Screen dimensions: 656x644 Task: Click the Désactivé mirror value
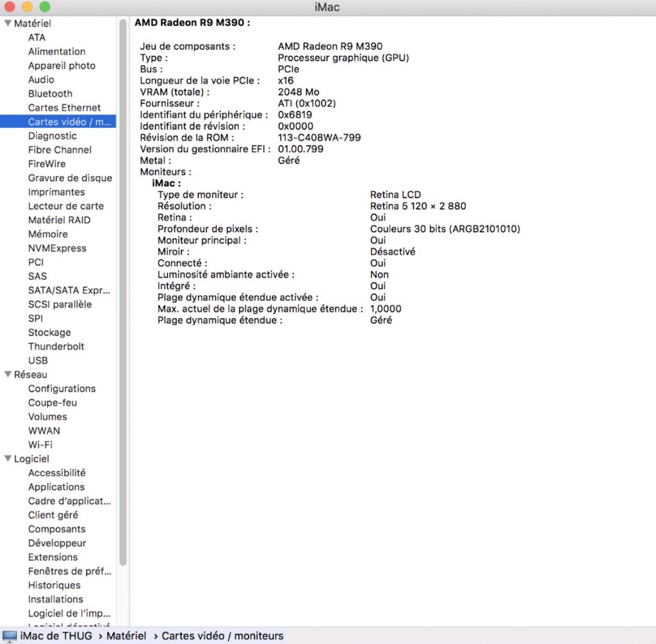point(393,252)
